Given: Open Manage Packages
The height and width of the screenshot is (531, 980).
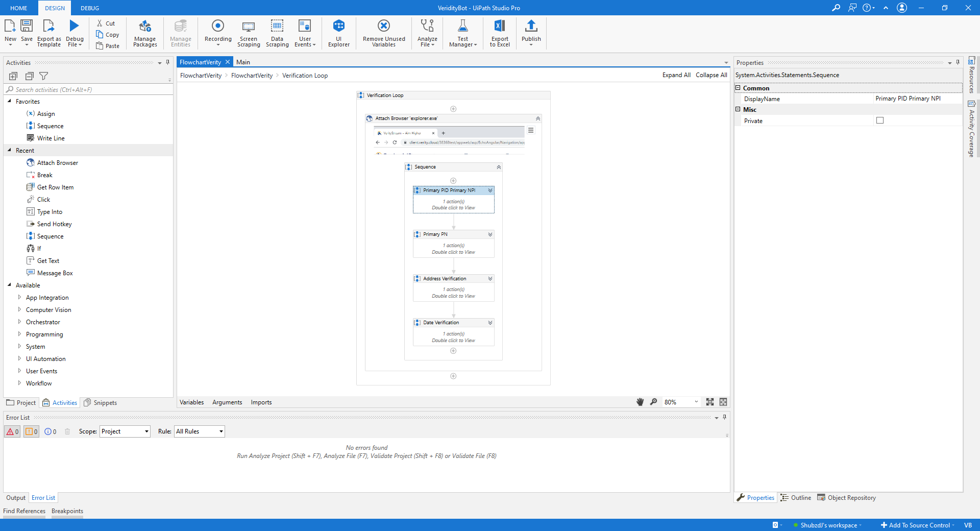Looking at the screenshot, I should [145, 33].
